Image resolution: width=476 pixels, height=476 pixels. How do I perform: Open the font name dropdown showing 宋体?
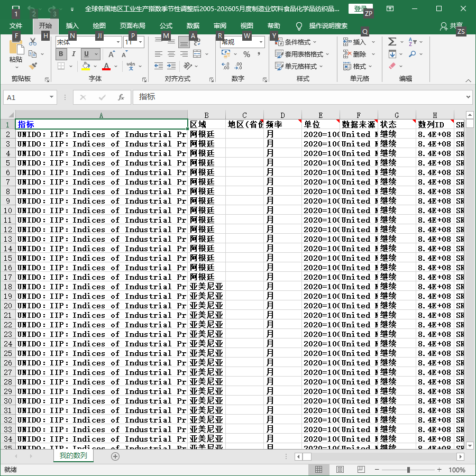tap(118, 42)
